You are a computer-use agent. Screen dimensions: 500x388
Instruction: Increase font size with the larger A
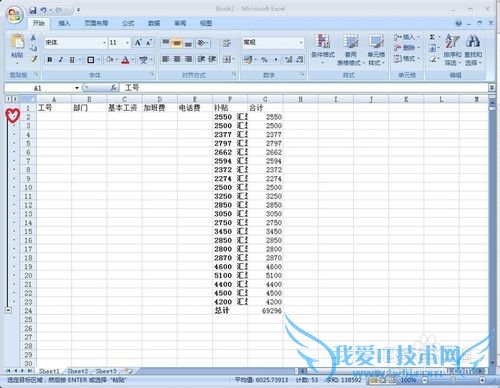pyautogui.click(x=138, y=42)
